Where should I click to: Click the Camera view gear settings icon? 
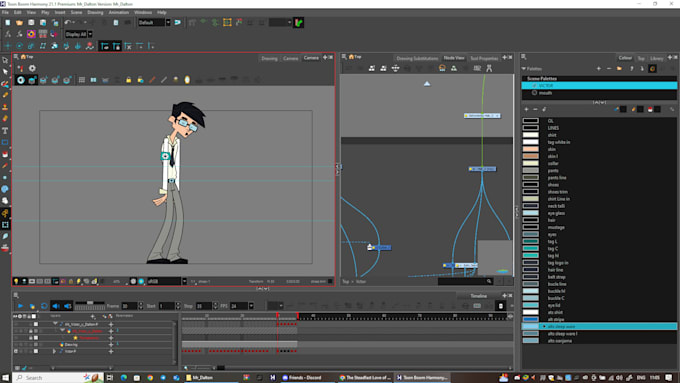point(32,68)
